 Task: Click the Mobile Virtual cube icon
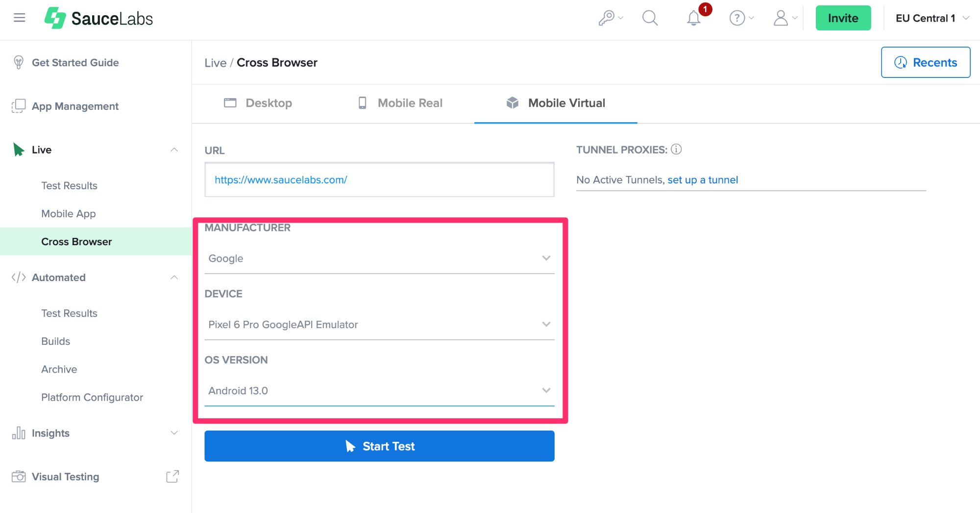click(513, 103)
